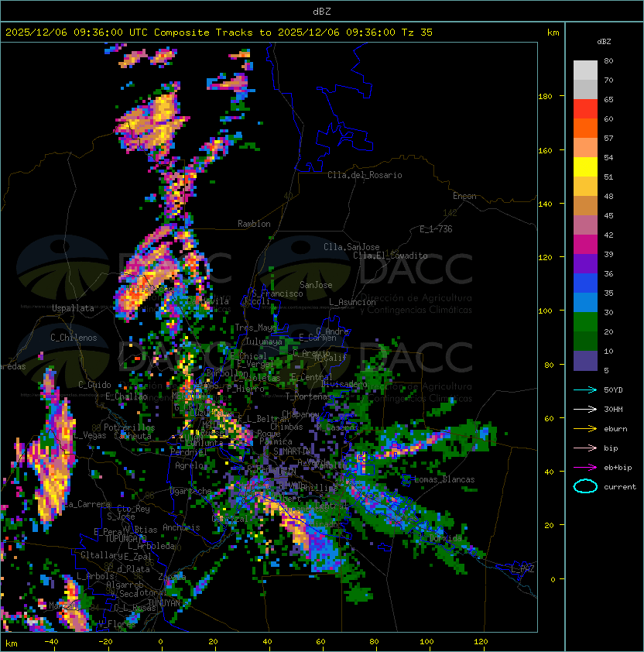This screenshot has height=652, width=644.
Task: Click the -40 tick on horizontal axis
Action: tap(52, 642)
